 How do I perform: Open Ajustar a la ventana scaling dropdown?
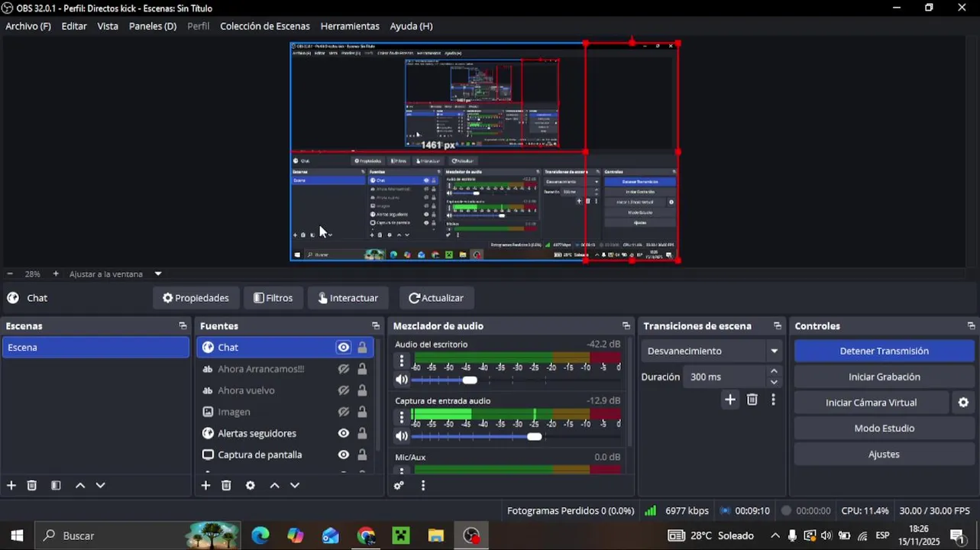coord(115,273)
